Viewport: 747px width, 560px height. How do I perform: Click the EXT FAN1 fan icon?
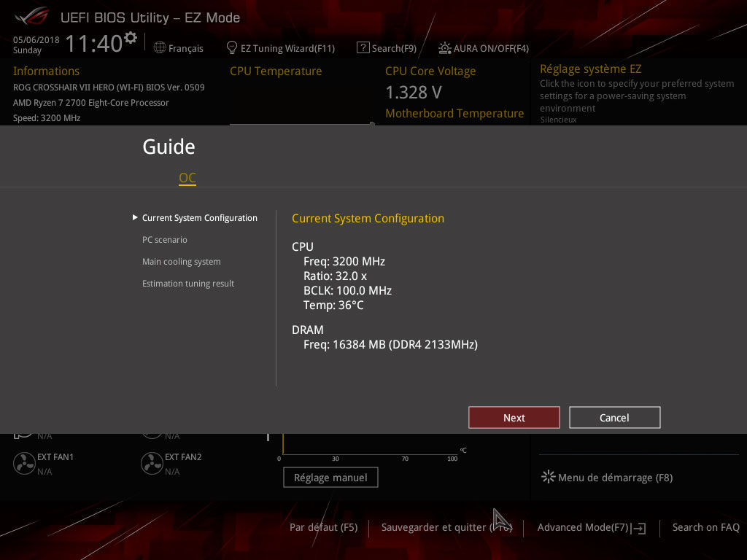(24, 463)
